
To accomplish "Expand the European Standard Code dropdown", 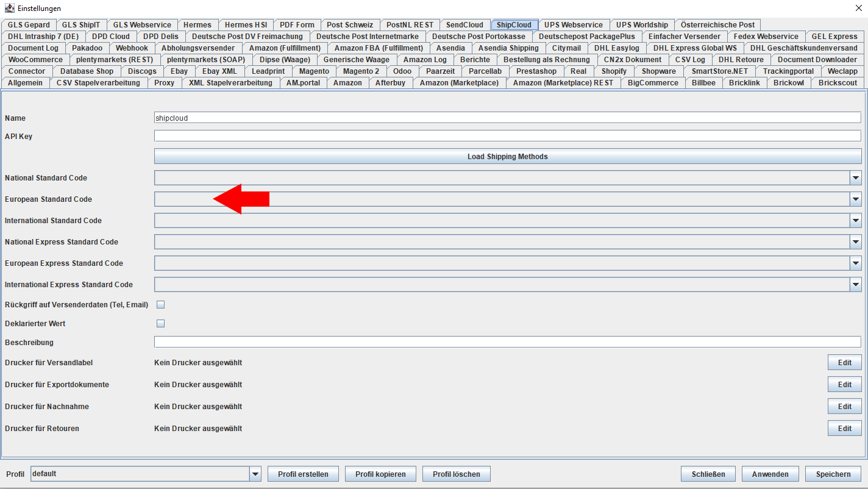I will [507, 199].
